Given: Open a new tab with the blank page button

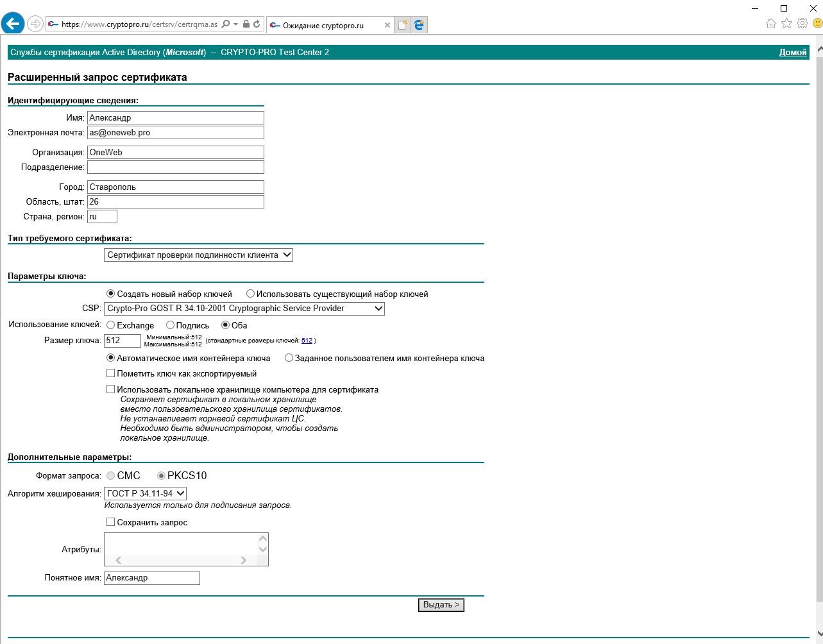Looking at the screenshot, I should point(402,25).
